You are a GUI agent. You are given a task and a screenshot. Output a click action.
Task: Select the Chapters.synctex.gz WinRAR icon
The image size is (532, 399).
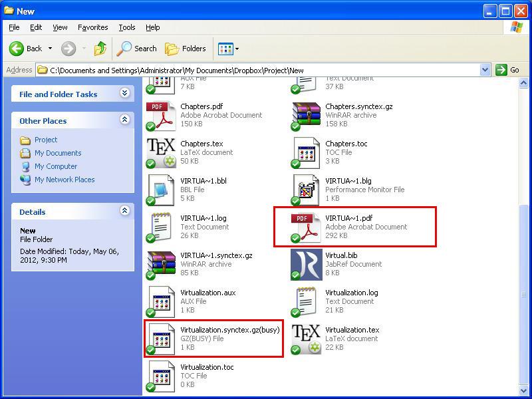click(x=306, y=116)
